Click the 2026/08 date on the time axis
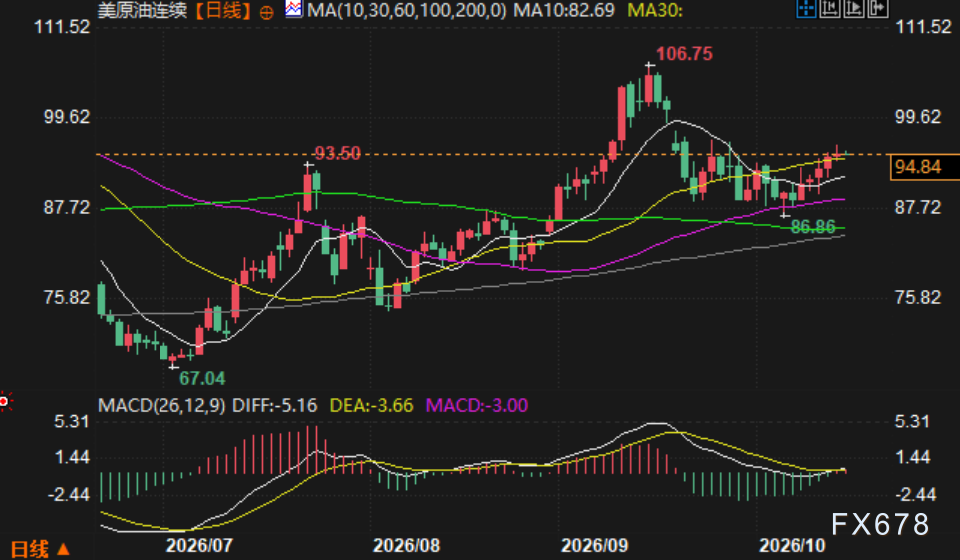 pyautogui.click(x=407, y=545)
